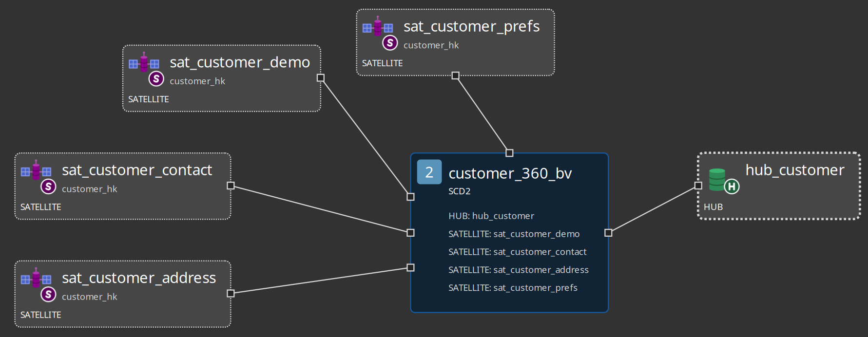This screenshot has width=868, height=337.
Task: Click the hub_customer green database icon
Action: coord(717,179)
